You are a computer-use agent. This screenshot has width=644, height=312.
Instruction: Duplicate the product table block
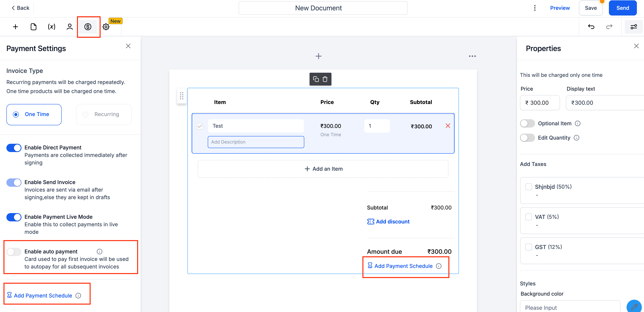(x=316, y=79)
